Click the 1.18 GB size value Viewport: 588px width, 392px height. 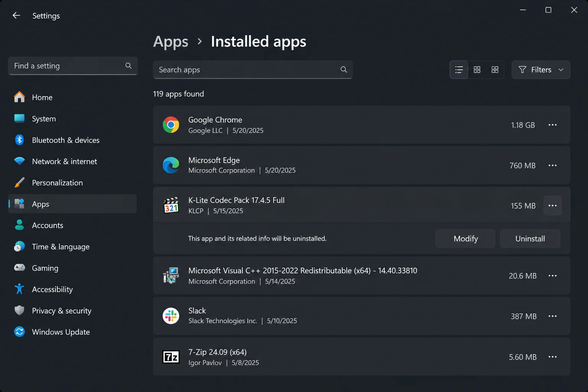tap(523, 125)
